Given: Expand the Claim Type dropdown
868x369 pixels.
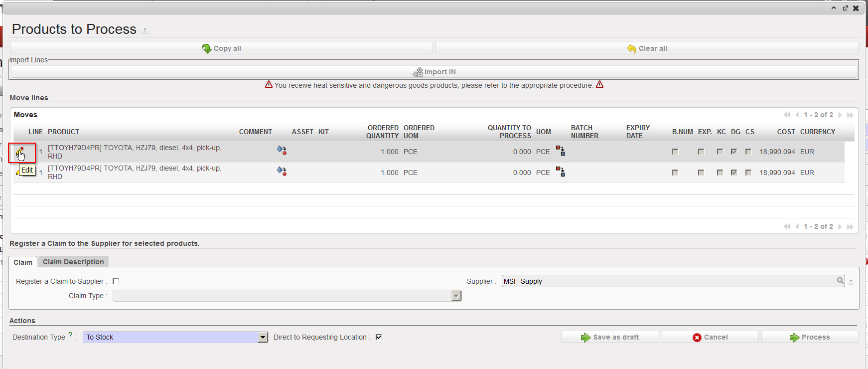Looking at the screenshot, I should click(456, 296).
